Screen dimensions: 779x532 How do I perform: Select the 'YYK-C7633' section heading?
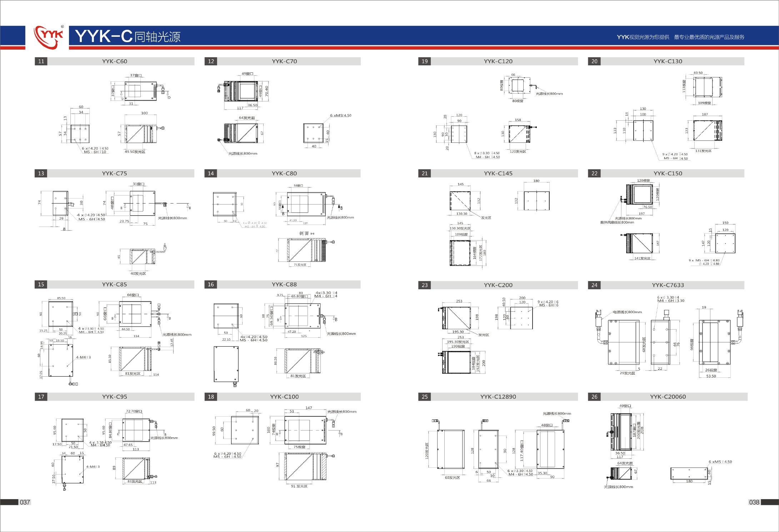(668, 285)
